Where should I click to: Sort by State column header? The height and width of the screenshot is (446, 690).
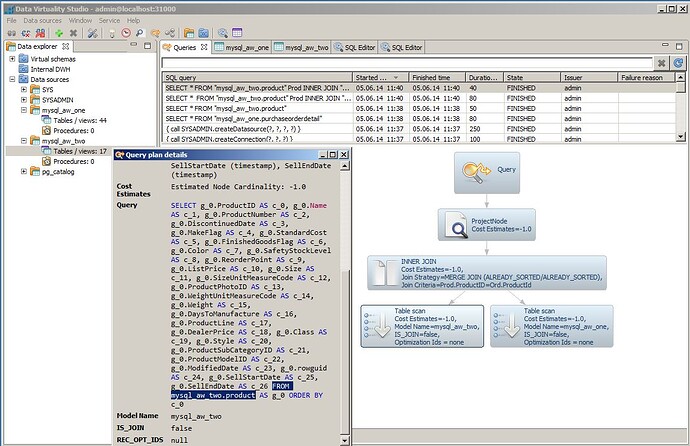pos(532,77)
